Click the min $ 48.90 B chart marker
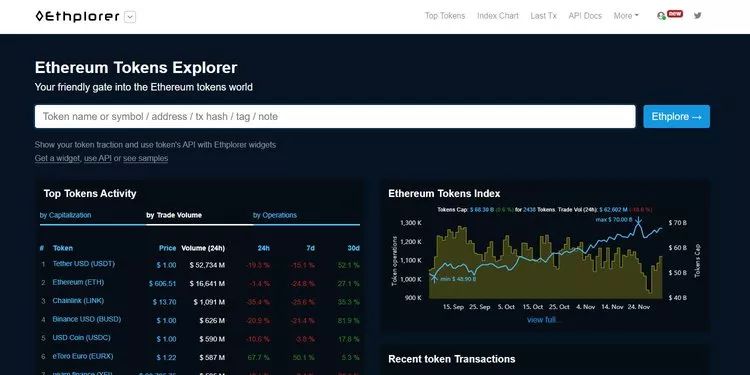Image resolution: width=750 pixels, height=375 pixels. [458, 279]
